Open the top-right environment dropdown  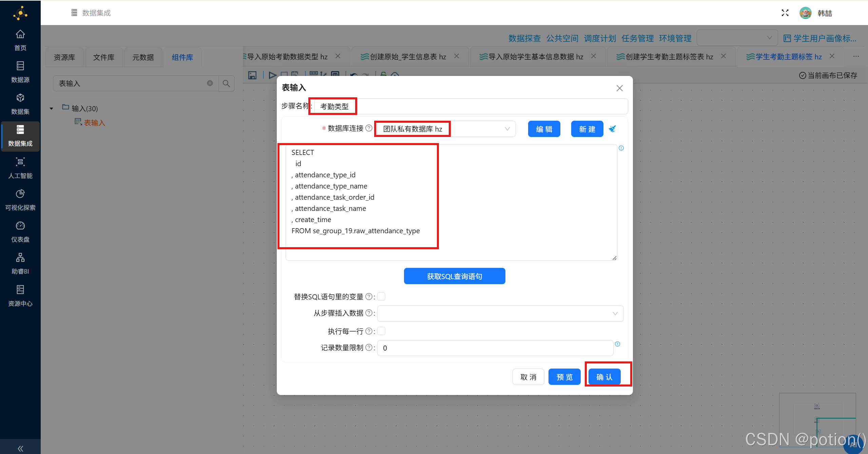[x=737, y=38]
